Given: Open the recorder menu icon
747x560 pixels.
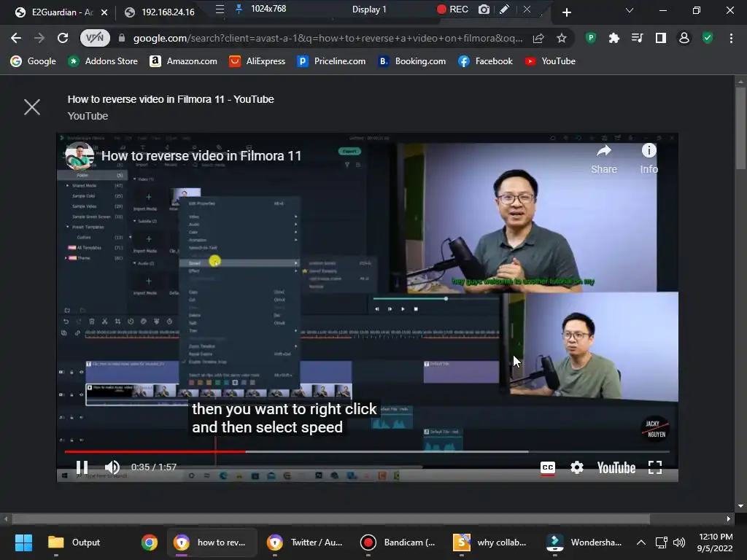Looking at the screenshot, I should click(x=220, y=9).
